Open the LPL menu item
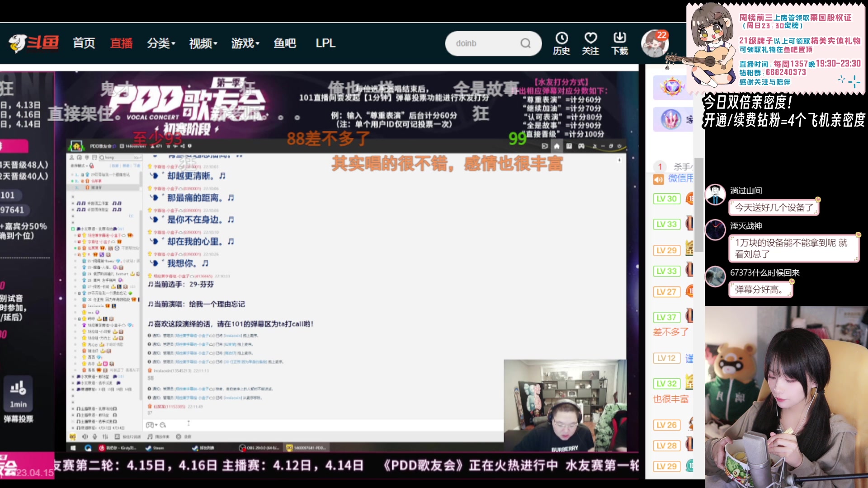868x488 pixels. point(325,43)
